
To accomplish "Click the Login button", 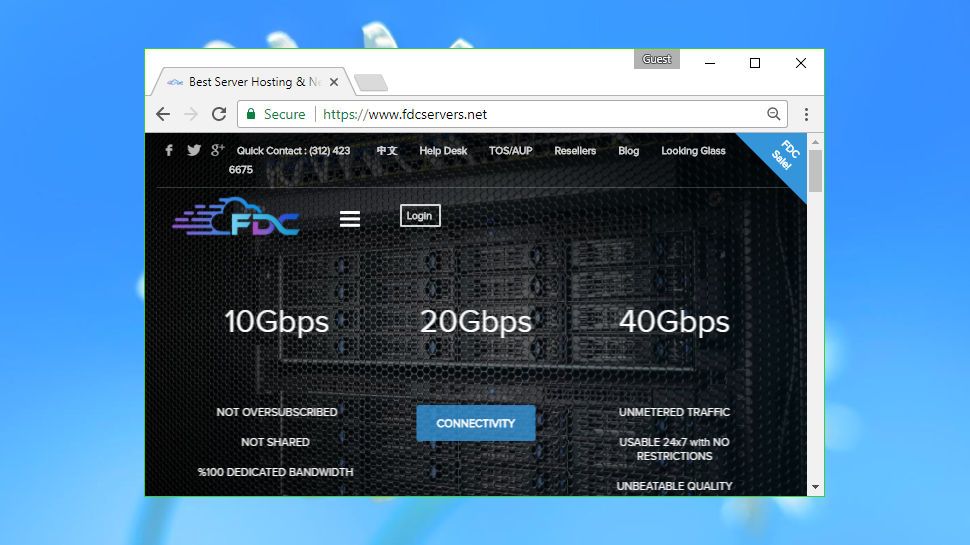I will tap(420, 215).
